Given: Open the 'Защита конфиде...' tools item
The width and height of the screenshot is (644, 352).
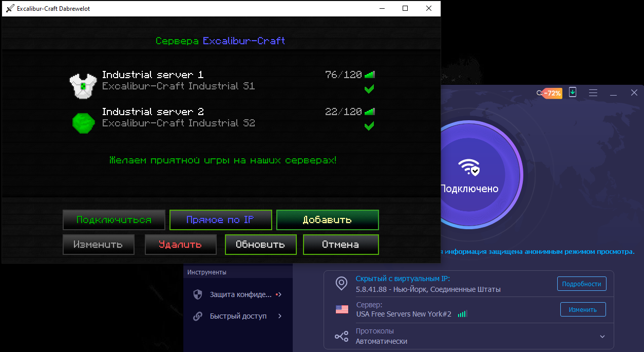Looking at the screenshot, I should [x=238, y=294].
